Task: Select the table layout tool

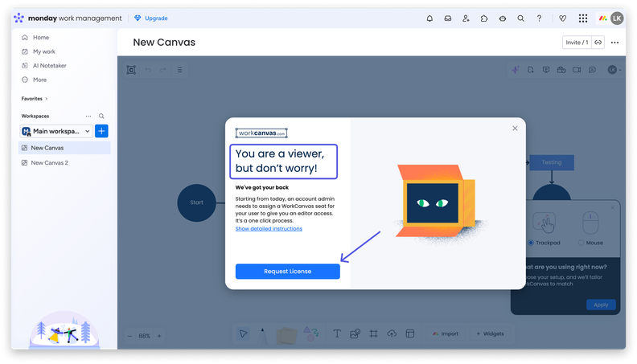Action: 410,333
